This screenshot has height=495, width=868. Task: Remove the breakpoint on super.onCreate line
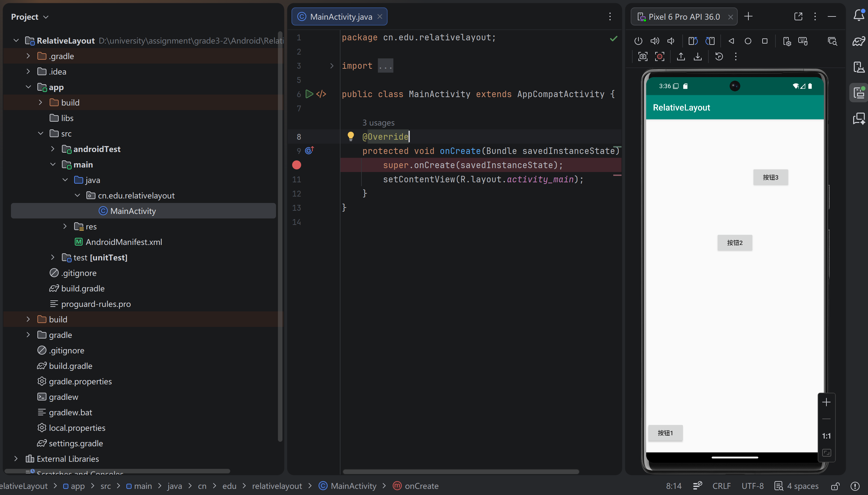(x=297, y=165)
